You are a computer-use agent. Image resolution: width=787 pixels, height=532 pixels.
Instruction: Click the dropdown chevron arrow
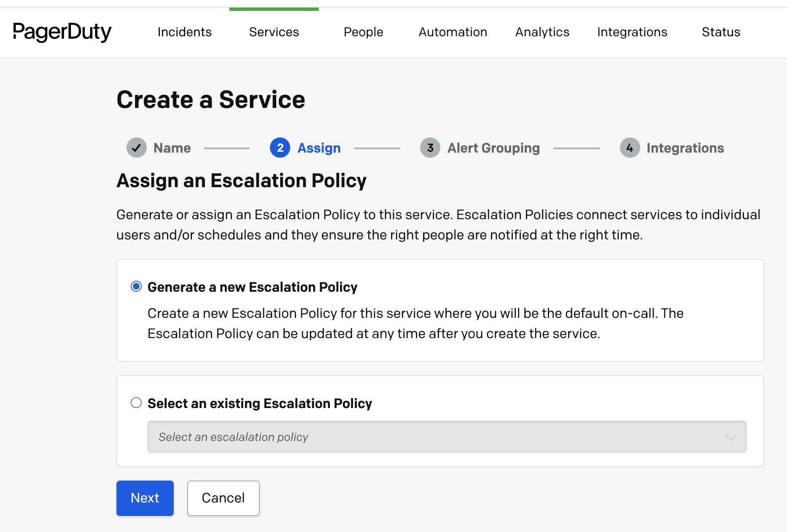731,437
